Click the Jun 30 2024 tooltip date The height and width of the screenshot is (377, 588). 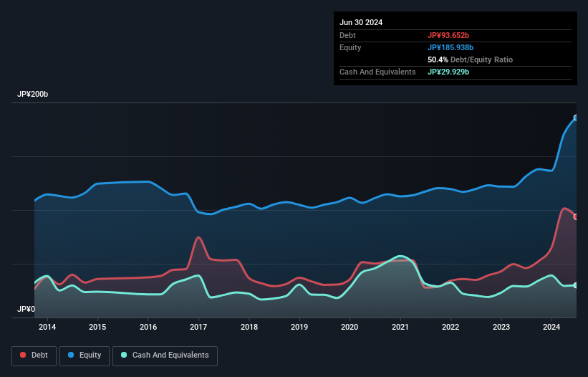[x=361, y=22]
